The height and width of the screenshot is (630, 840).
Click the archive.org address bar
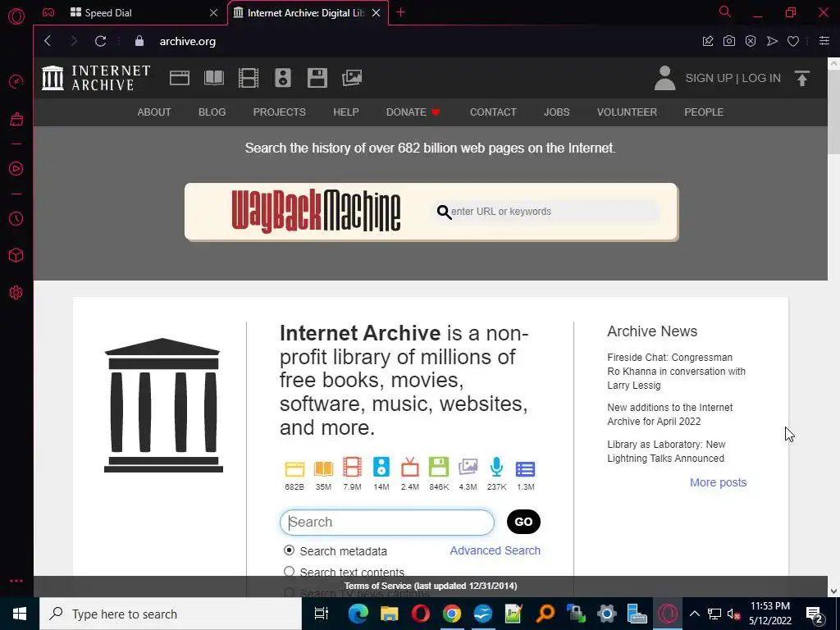(x=188, y=41)
